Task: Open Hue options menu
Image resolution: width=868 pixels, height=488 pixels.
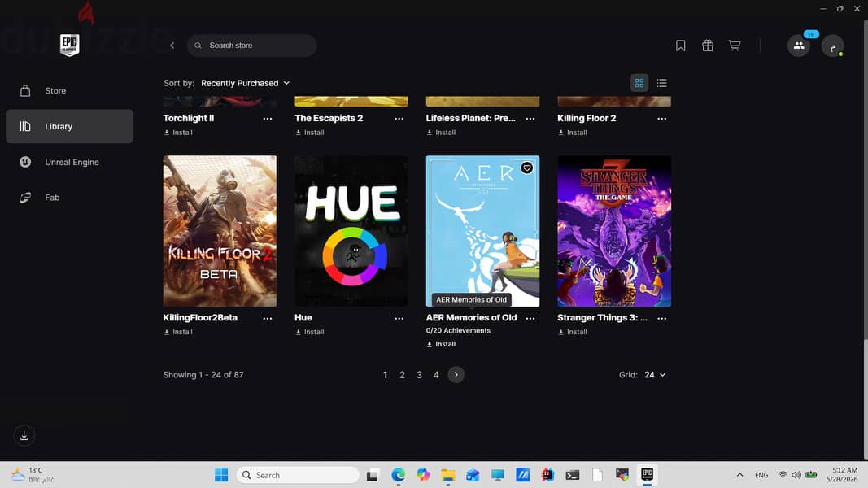Action: click(x=399, y=318)
